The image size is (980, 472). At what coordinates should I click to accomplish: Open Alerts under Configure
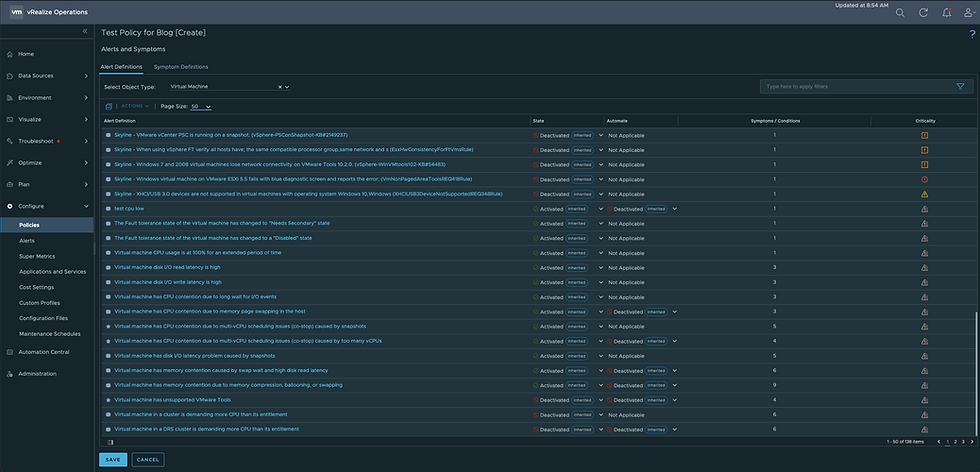(x=27, y=241)
